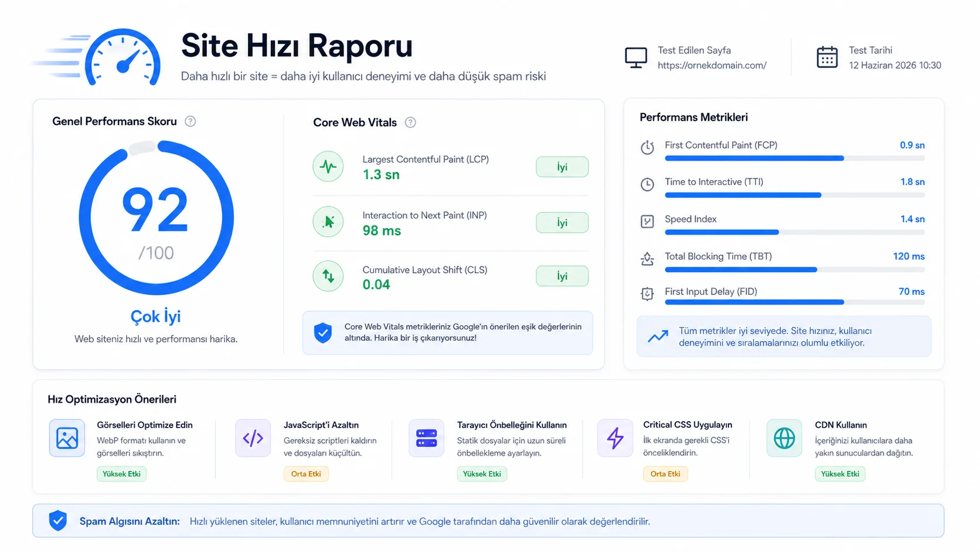Click the Speed Index icon

coord(647,221)
